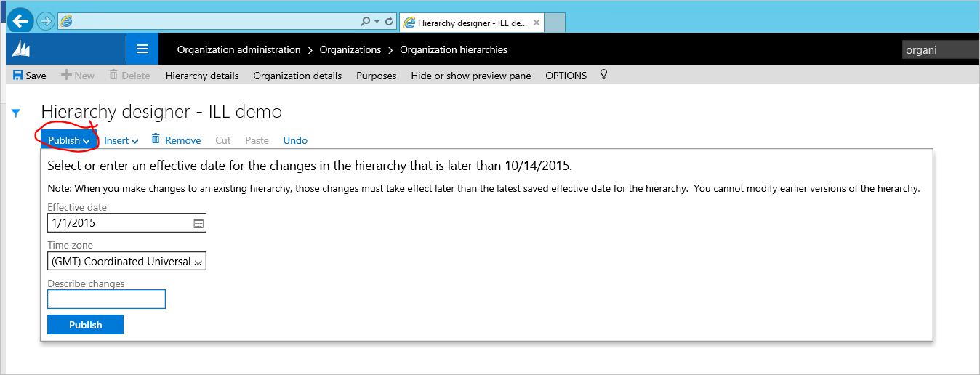Select the Cut command
980x375 pixels.
pos(223,140)
